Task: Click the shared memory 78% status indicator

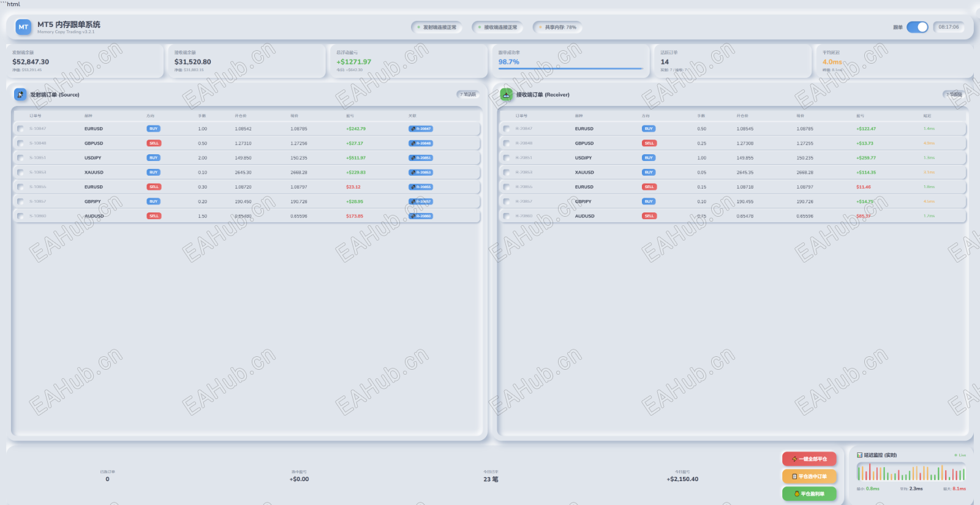Action: coord(557,27)
